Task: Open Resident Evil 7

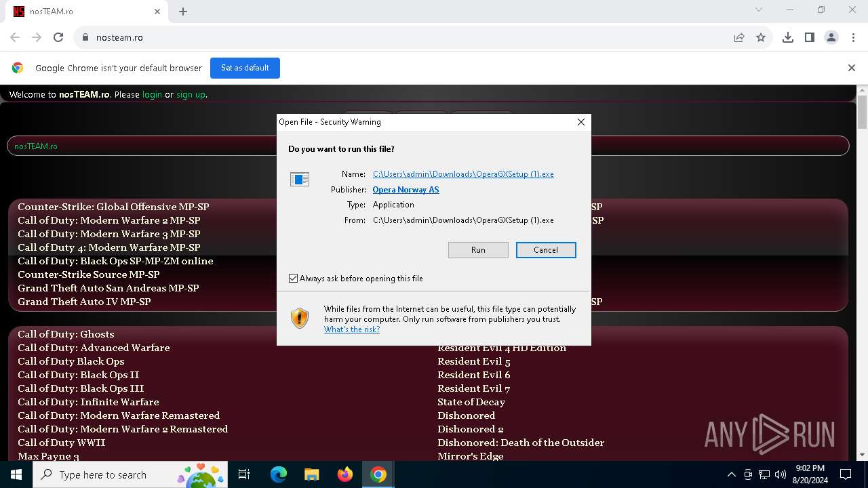Action: [474, 388]
